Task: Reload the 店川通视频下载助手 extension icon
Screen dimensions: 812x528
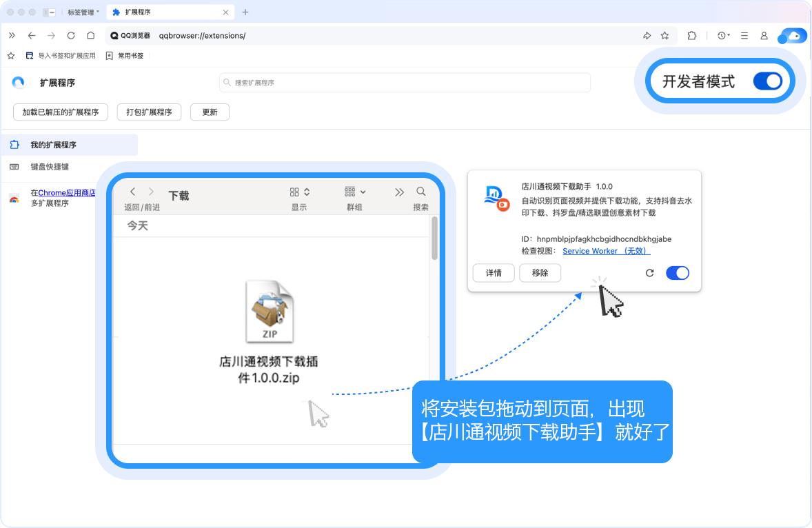Action: click(650, 273)
